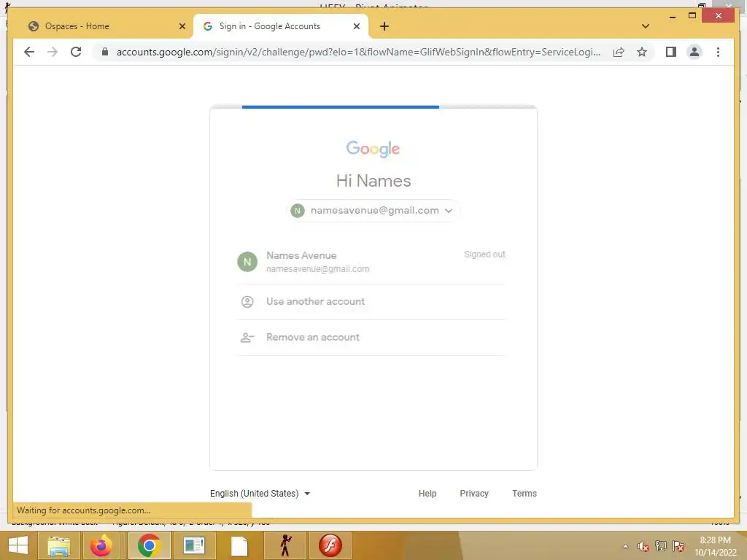Launch Firefox from the taskbar
The image size is (747, 560).
click(x=101, y=545)
